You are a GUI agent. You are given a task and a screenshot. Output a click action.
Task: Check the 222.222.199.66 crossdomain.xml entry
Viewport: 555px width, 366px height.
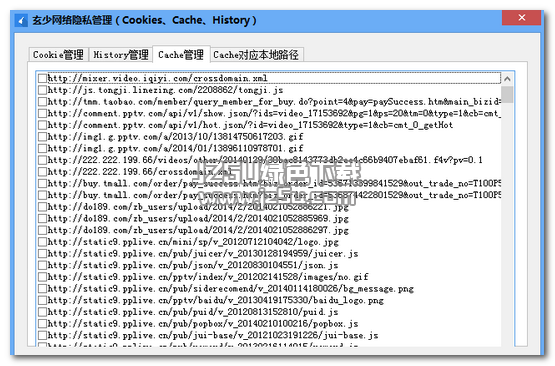pyautogui.click(x=42, y=172)
